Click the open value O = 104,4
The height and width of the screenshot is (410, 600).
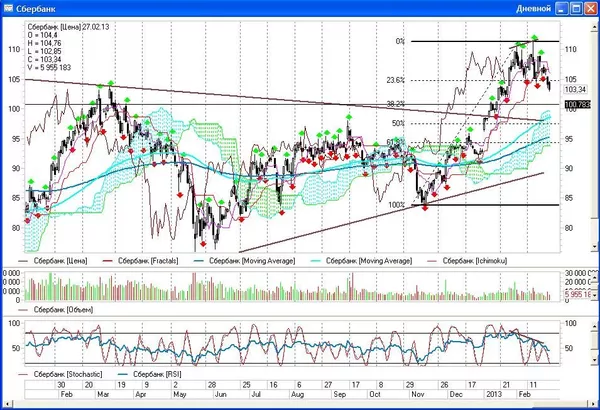tap(42, 35)
